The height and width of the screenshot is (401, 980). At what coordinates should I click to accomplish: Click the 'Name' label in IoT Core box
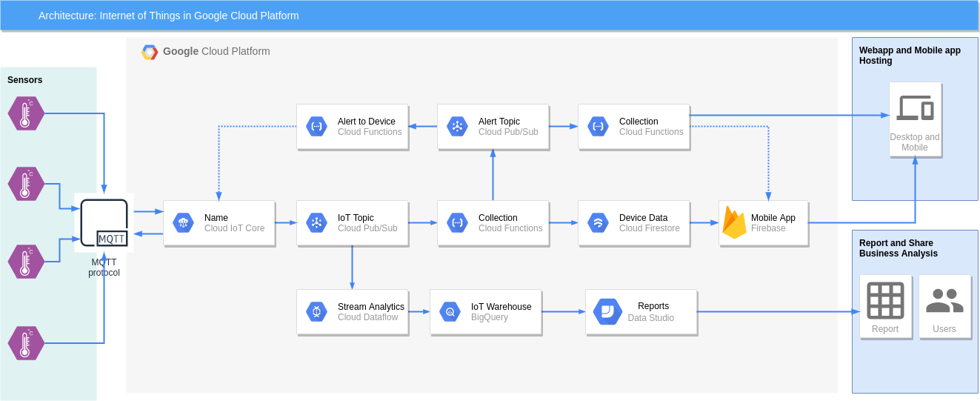(x=216, y=218)
